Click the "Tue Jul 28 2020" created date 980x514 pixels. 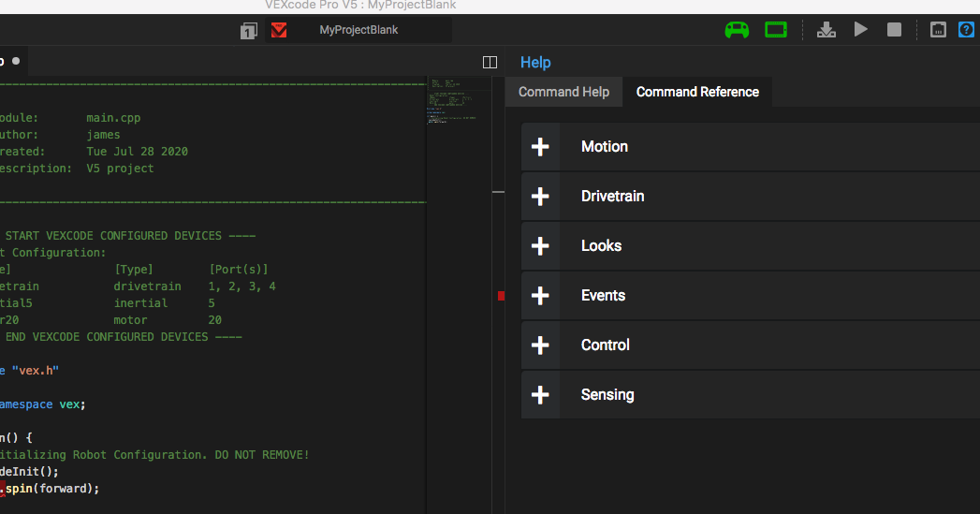[x=137, y=152]
